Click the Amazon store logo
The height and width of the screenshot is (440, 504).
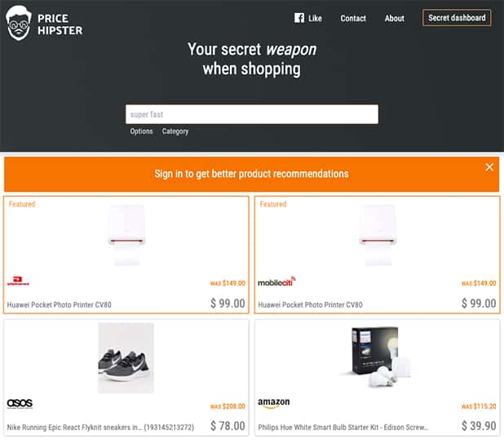point(274,403)
